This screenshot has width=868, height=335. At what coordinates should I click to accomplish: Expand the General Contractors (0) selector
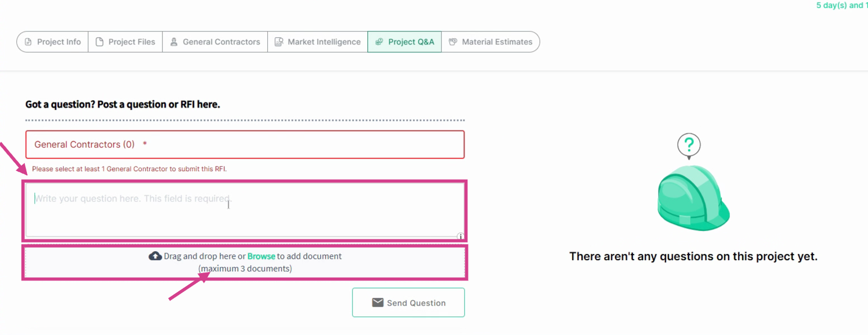pyautogui.click(x=245, y=145)
